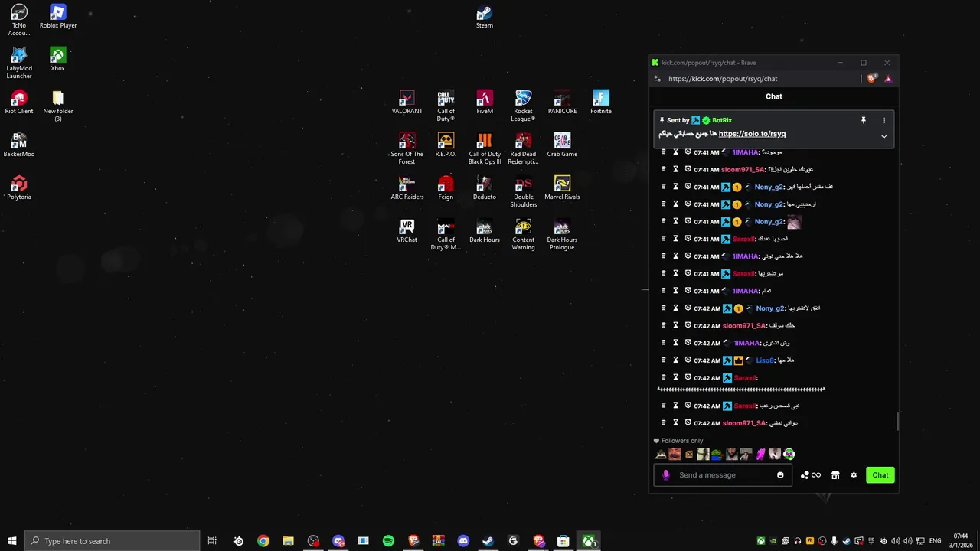Click trash icon on Nony_g2's 07:42 message
980x551 pixels.
click(663, 308)
